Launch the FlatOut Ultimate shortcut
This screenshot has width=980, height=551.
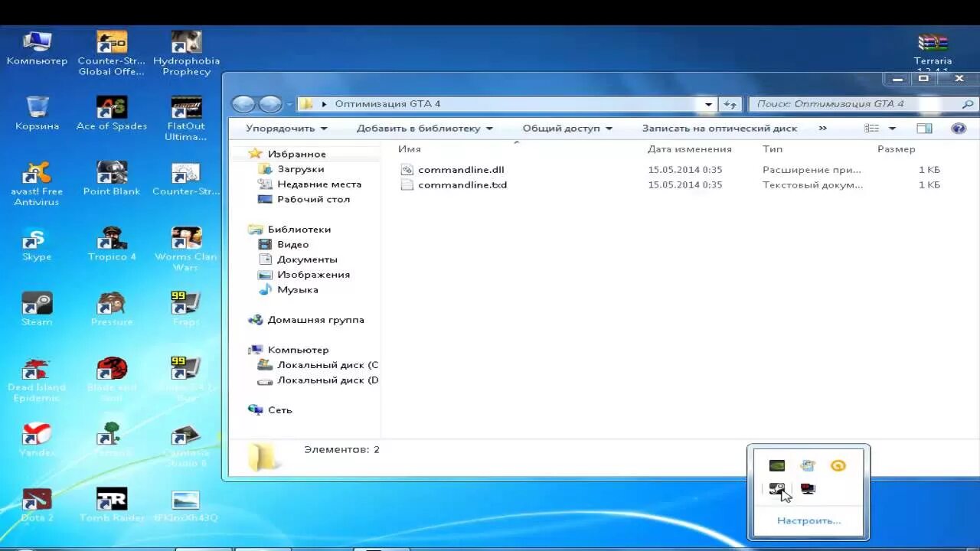tap(186, 119)
